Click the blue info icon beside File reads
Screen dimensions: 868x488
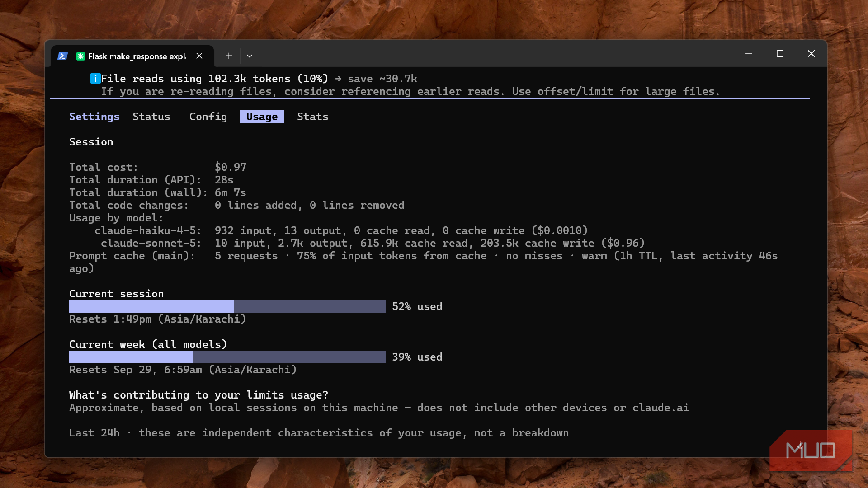tap(95, 79)
